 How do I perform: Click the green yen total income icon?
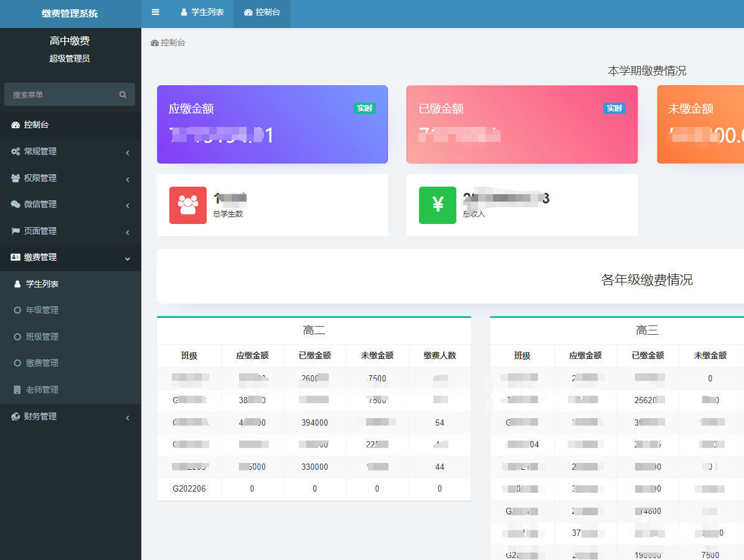(437, 205)
